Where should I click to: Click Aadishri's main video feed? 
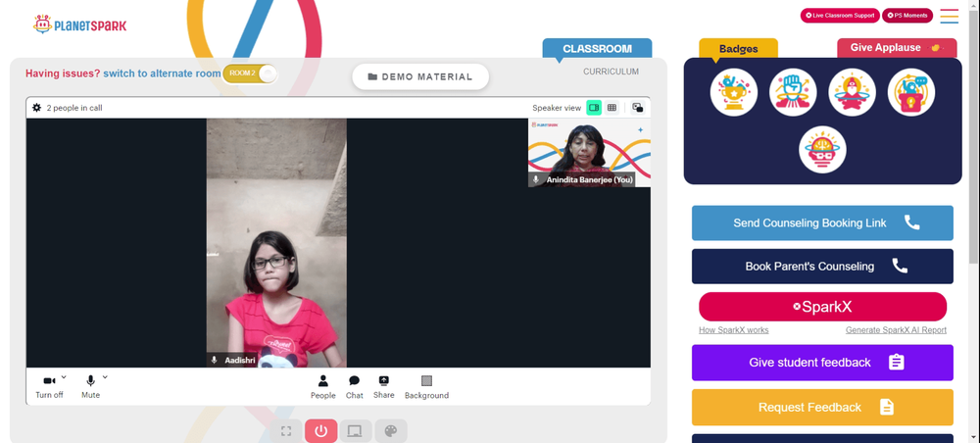pyautogui.click(x=276, y=243)
